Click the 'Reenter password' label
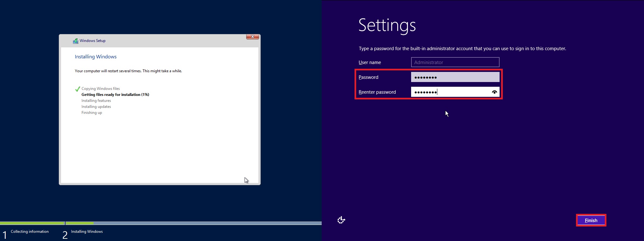The height and width of the screenshot is (241, 644). (x=377, y=92)
